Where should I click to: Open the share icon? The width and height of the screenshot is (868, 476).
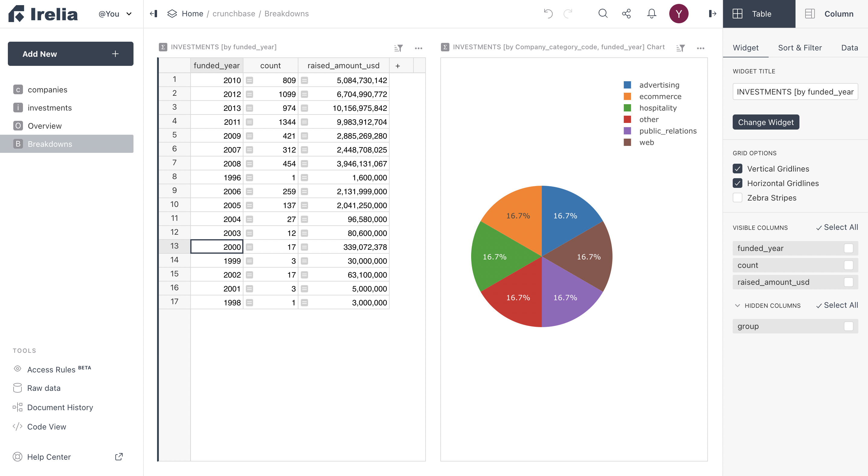[626, 14]
